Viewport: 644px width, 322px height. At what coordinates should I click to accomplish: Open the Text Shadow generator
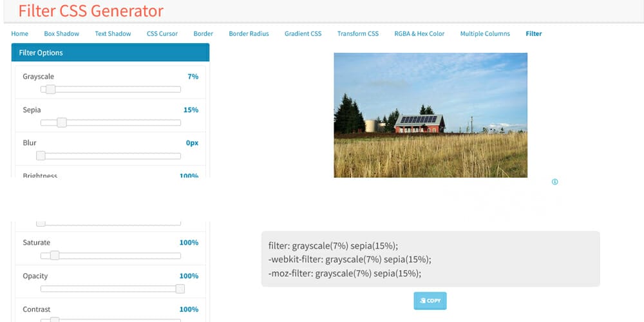point(113,33)
